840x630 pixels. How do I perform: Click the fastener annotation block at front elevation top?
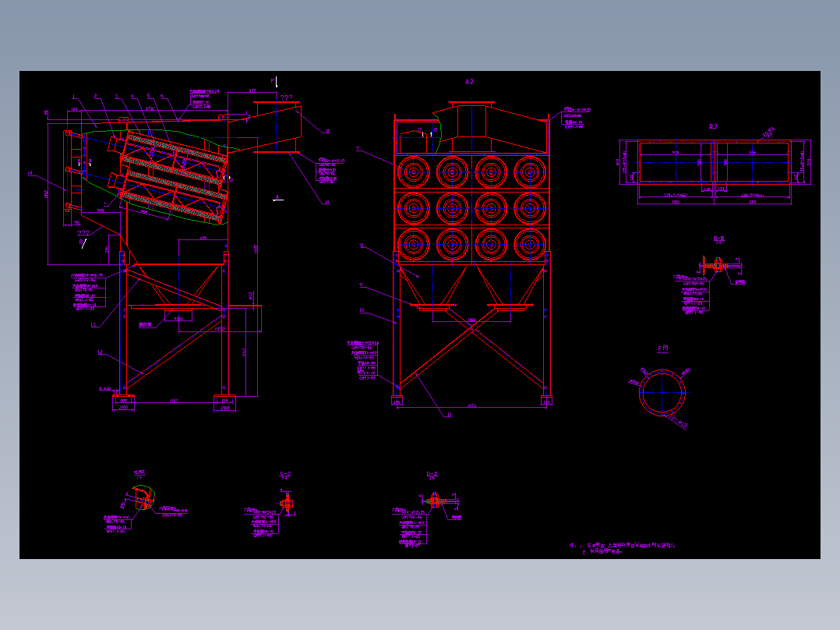point(577,118)
